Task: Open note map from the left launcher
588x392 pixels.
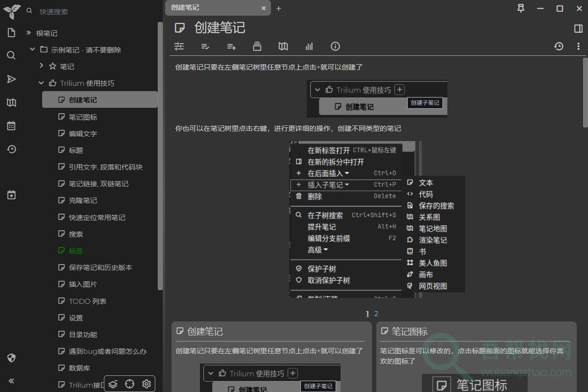Action: tap(11, 102)
